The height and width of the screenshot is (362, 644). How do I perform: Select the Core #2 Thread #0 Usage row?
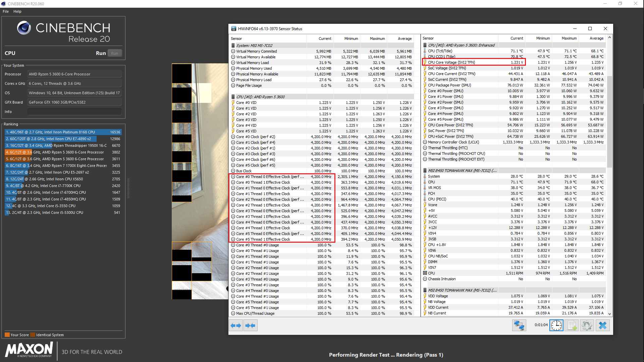click(x=322, y=268)
